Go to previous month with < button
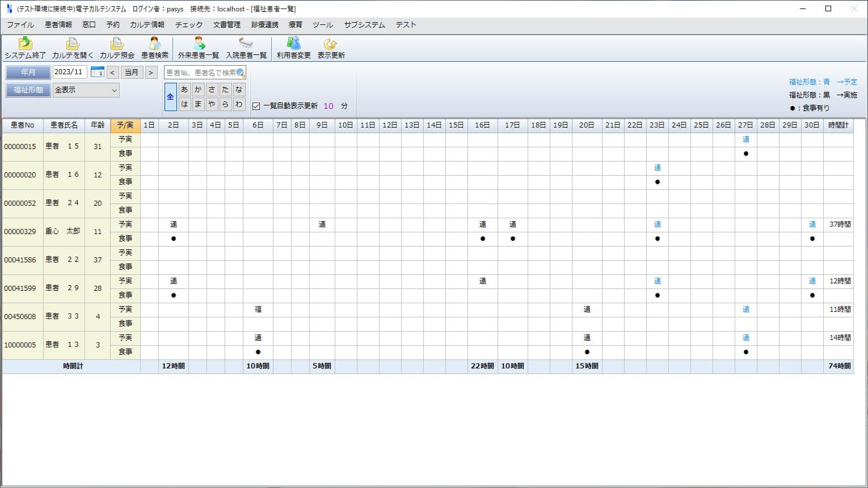868x488 pixels. pyautogui.click(x=112, y=73)
